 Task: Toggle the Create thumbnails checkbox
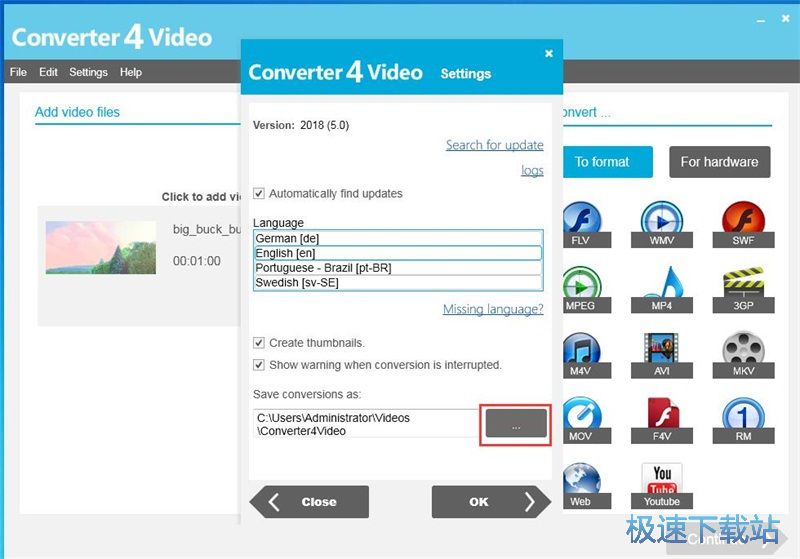pyautogui.click(x=259, y=343)
